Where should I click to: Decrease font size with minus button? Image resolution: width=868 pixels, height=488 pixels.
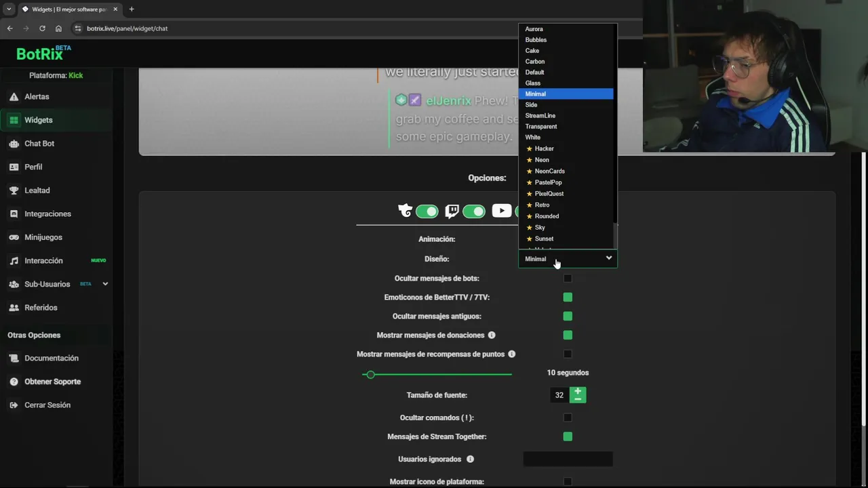[x=578, y=399]
